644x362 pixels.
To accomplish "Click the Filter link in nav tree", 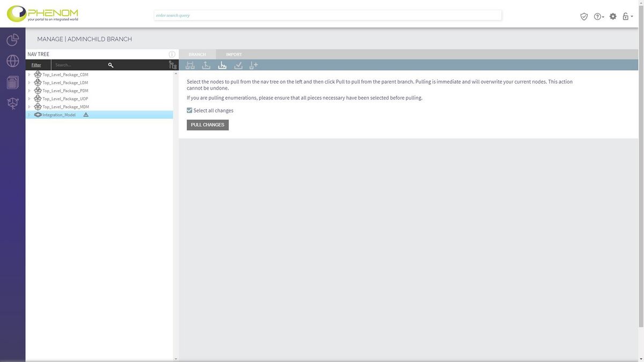I will pyautogui.click(x=36, y=65).
